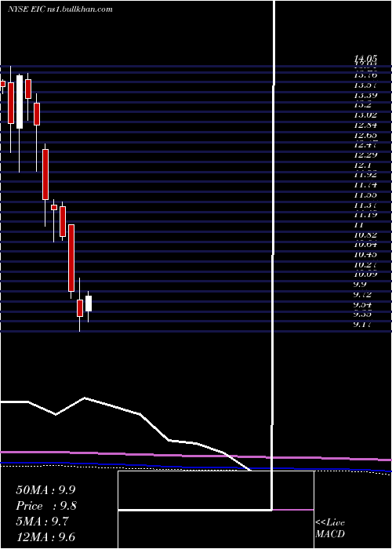Click the 9.17 price axis label
The width and height of the screenshot is (392, 549).
click(x=363, y=324)
